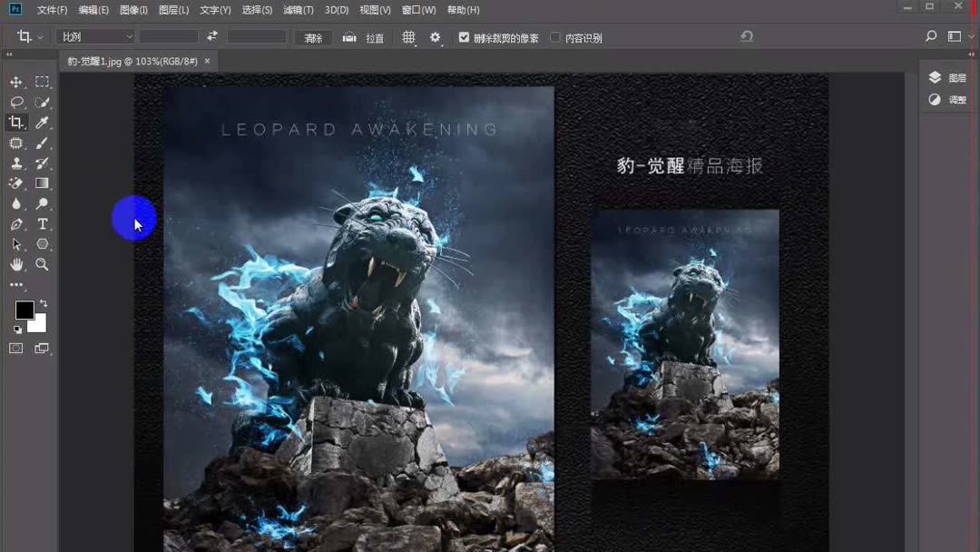Open the Layers panel icon on the right

(935, 77)
